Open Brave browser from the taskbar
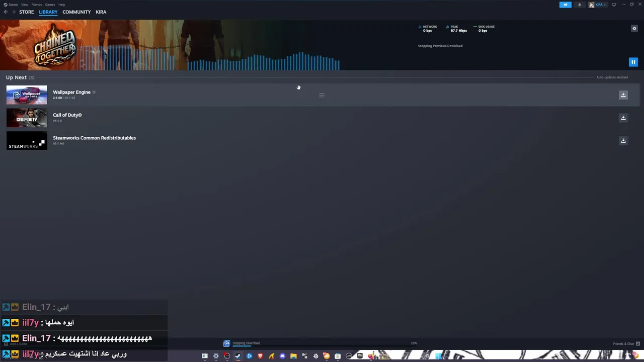 [260, 356]
